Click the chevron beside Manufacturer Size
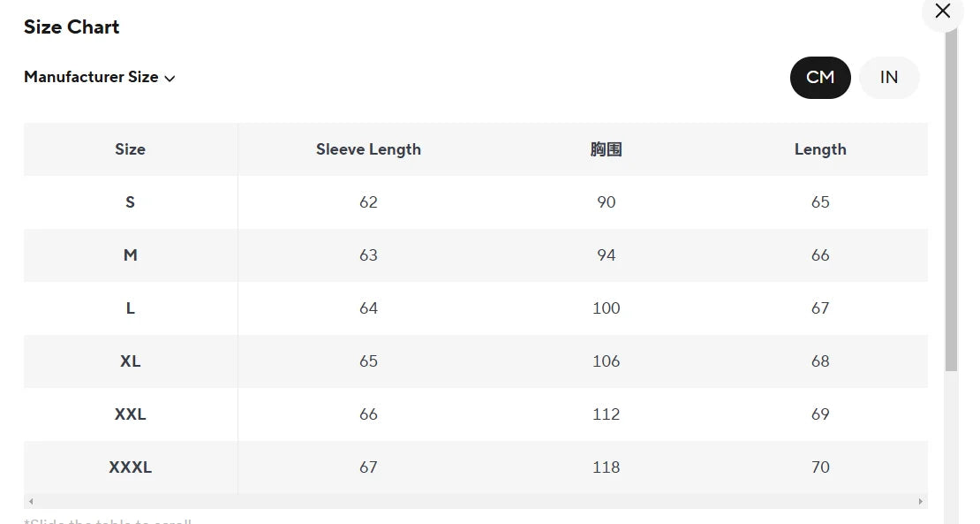Image resolution: width=980 pixels, height=524 pixels. (170, 78)
